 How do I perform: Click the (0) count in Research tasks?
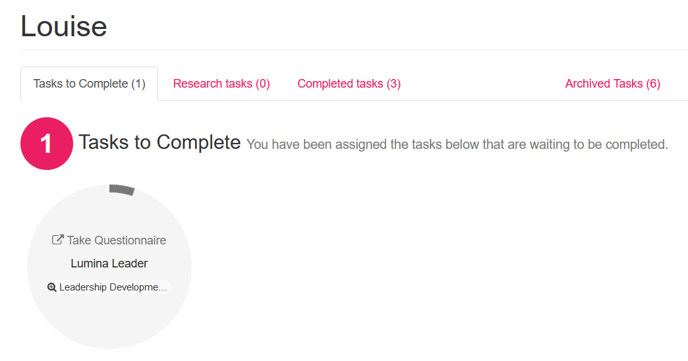[x=262, y=83]
